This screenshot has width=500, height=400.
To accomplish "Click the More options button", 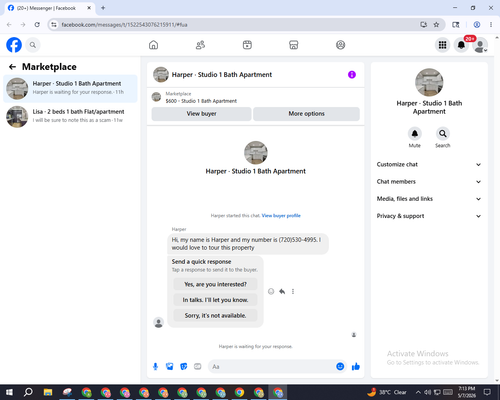I will click(x=306, y=114).
